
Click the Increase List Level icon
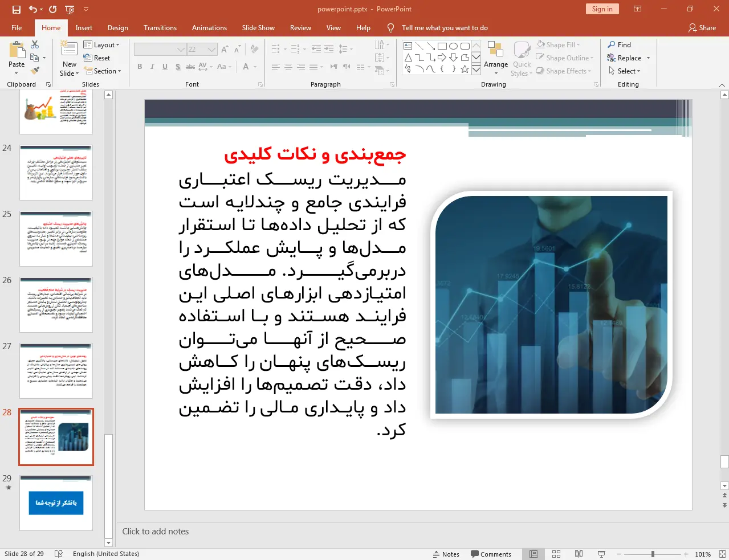(329, 49)
